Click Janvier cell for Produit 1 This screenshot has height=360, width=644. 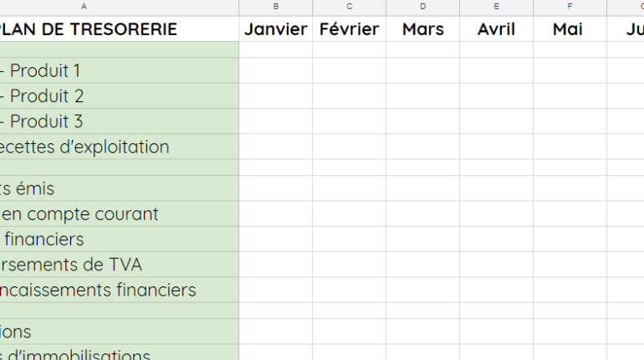point(276,70)
